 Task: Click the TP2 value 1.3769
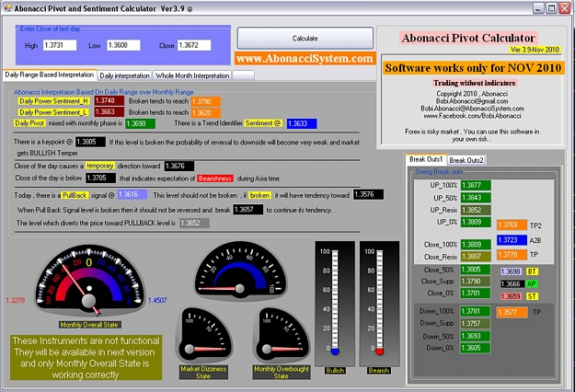(x=512, y=225)
